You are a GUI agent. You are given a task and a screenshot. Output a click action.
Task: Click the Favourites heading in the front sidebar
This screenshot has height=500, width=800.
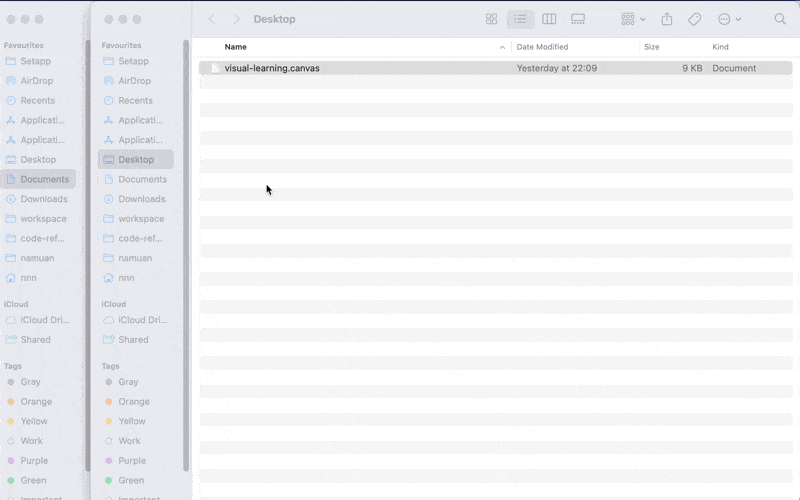(x=121, y=45)
